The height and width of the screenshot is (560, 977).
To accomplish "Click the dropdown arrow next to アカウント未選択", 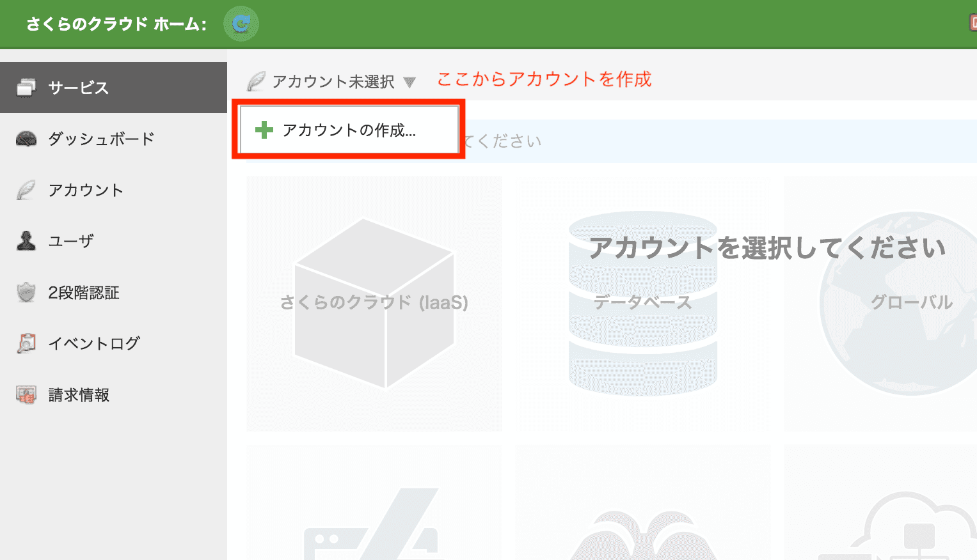I will [x=409, y=82].
